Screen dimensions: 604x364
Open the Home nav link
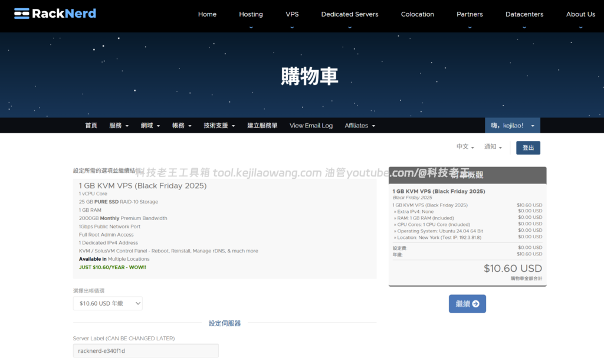point(207,14)
